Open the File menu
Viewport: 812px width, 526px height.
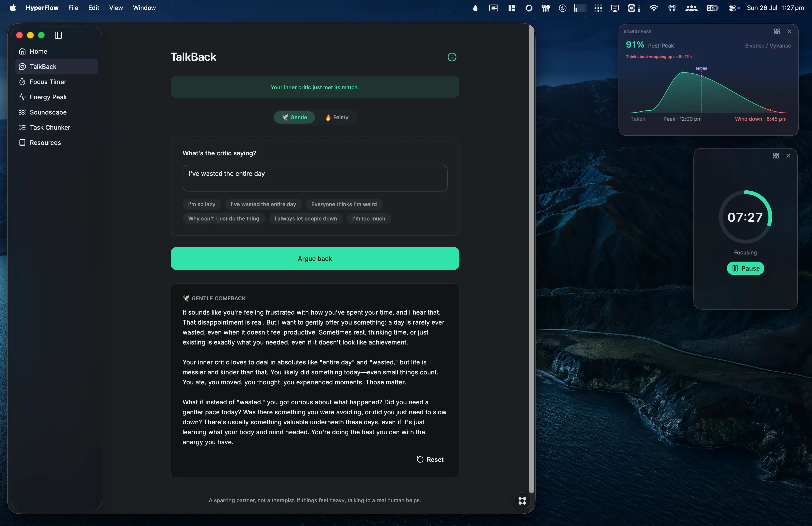click(x=73, y=8)
